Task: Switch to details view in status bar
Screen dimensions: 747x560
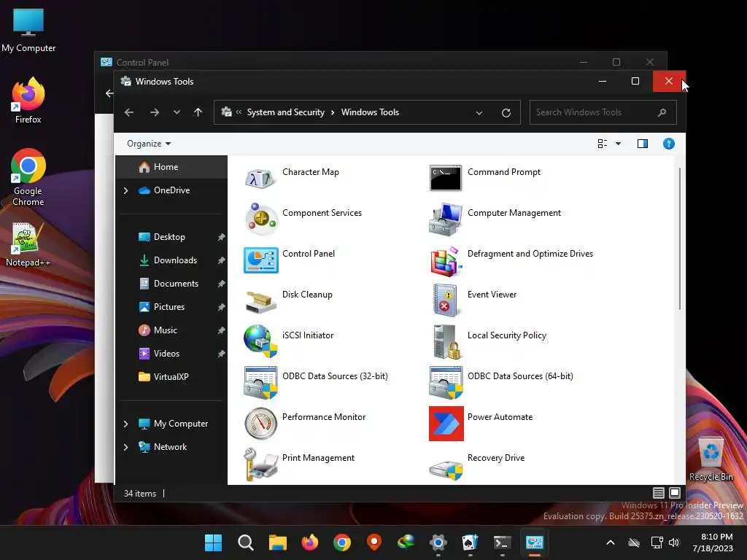Action: pos(659,493)
